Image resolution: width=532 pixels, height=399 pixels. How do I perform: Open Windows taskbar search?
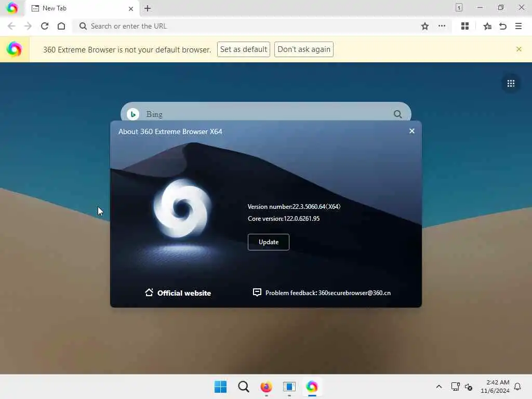(x=243, y=387)
